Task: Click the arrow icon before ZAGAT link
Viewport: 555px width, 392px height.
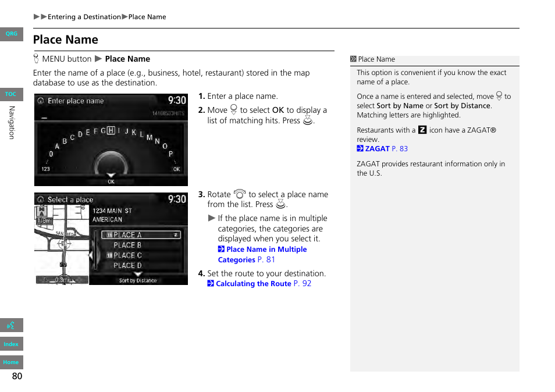Action: point(360,148)
